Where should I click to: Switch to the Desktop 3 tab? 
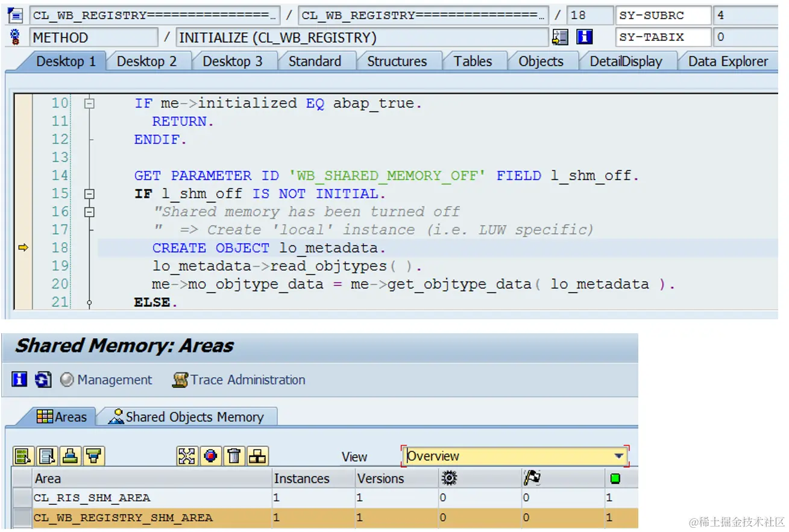(232, 61)
